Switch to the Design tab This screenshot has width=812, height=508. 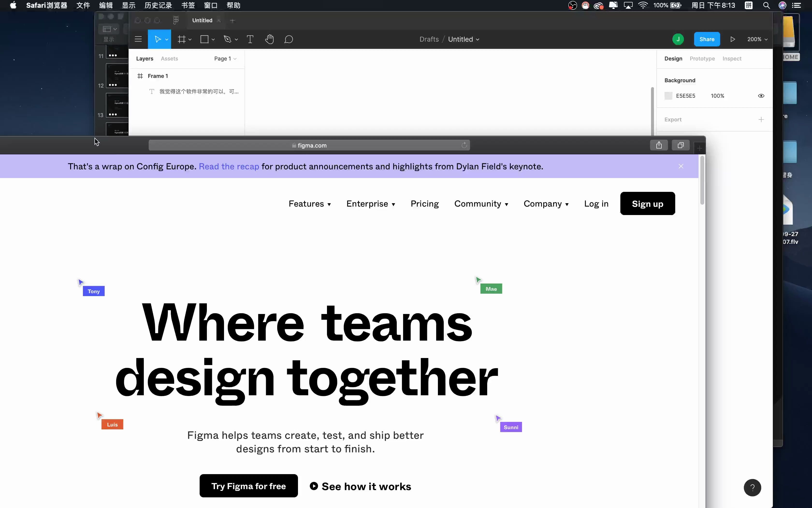tap(673, 59)
